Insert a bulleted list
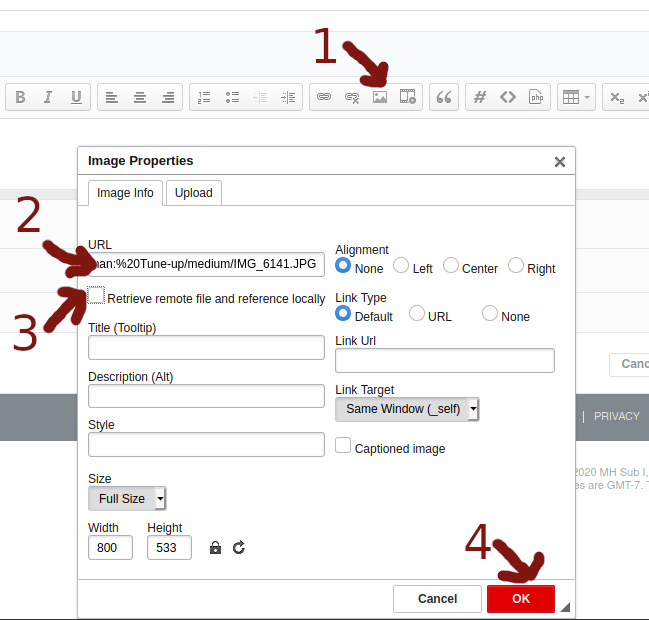The width and height of the screenshot is (649, 620). click(232, 97)
